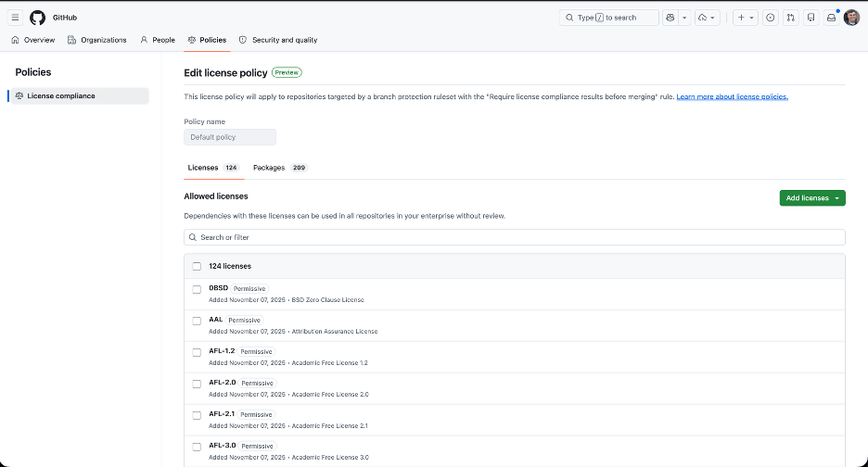Check the 0BSD license checkbox
This screenshot has width=868, height=467.
click(x=197, y=289)
